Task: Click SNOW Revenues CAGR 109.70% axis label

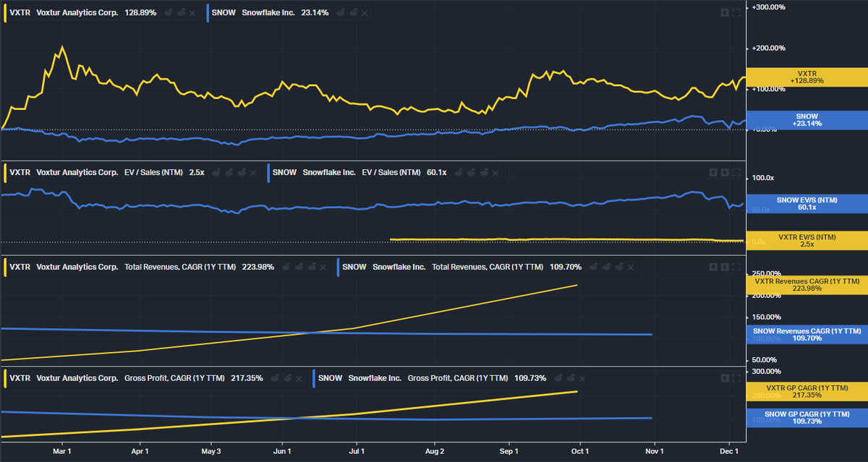Action: 807,335
